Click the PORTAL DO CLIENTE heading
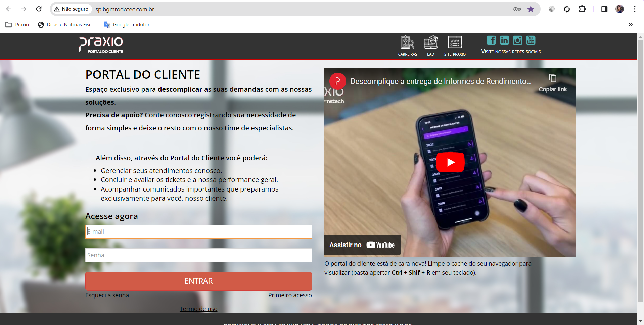The image size is (644, 325). [143, 75]
